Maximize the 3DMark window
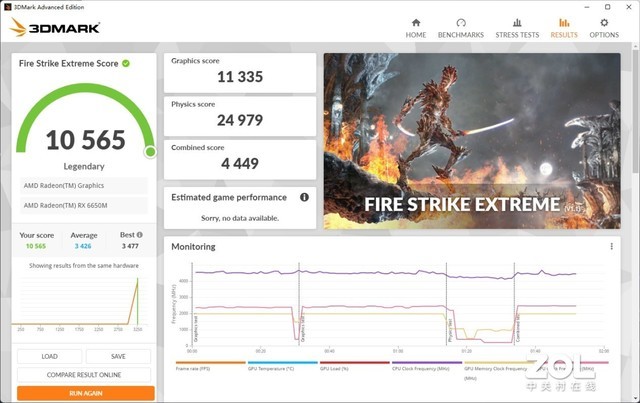 pos(608,7)
